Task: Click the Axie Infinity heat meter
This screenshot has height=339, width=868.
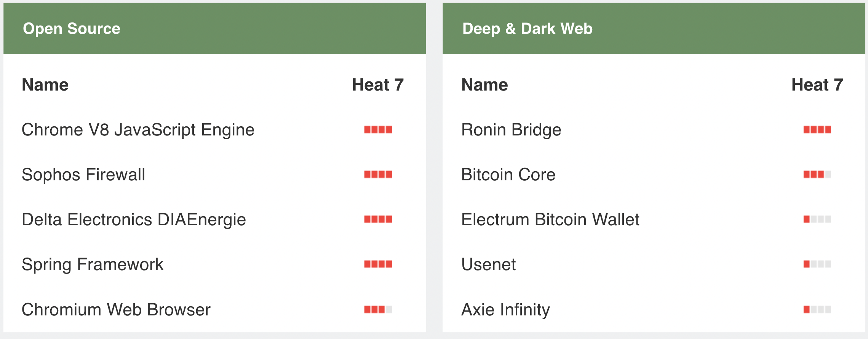Action: point(817,309)
